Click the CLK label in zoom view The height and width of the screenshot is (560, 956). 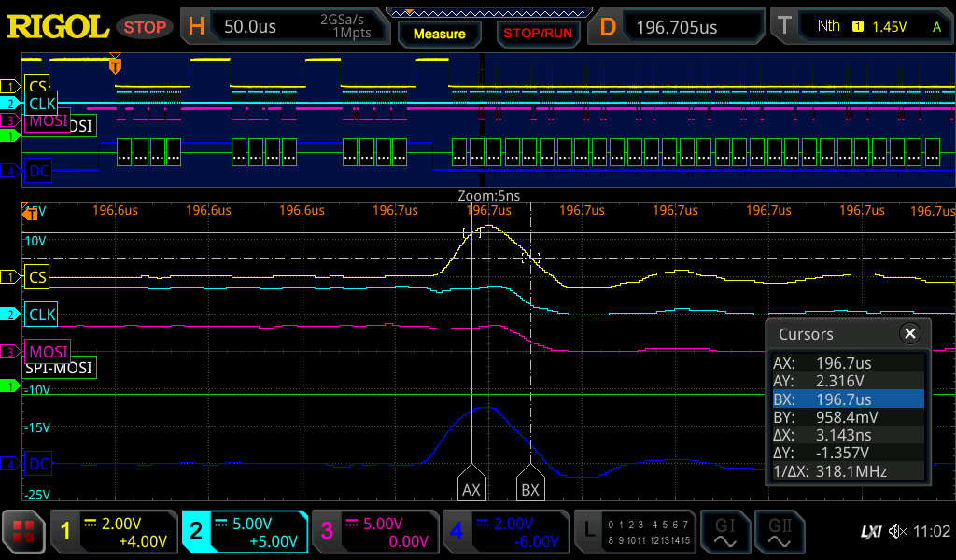coord(41,315)
